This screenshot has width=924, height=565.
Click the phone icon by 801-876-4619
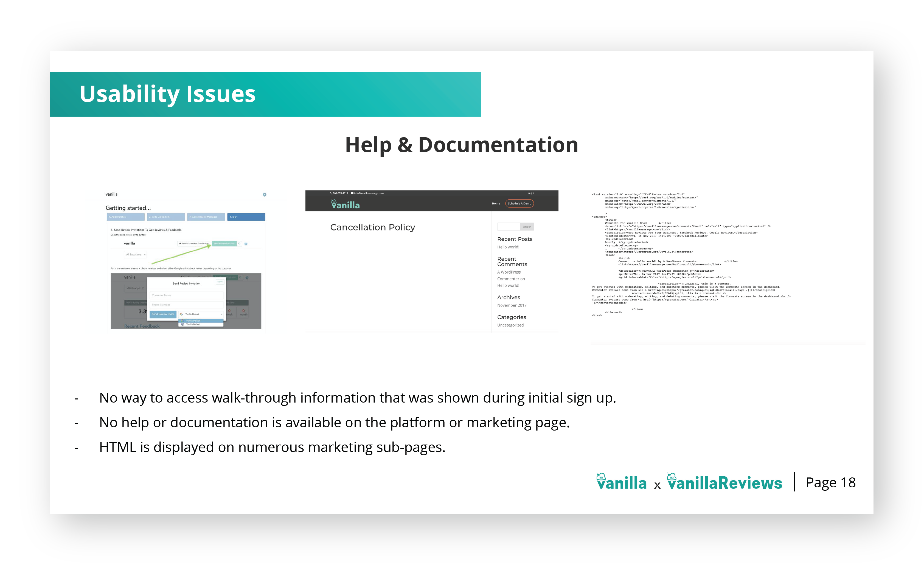tap(331, 193)
